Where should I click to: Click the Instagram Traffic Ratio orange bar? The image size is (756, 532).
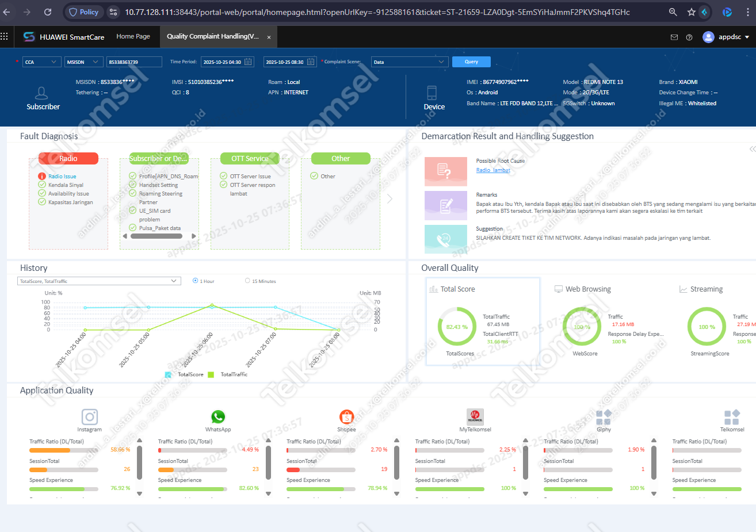(x=49, y=450)
